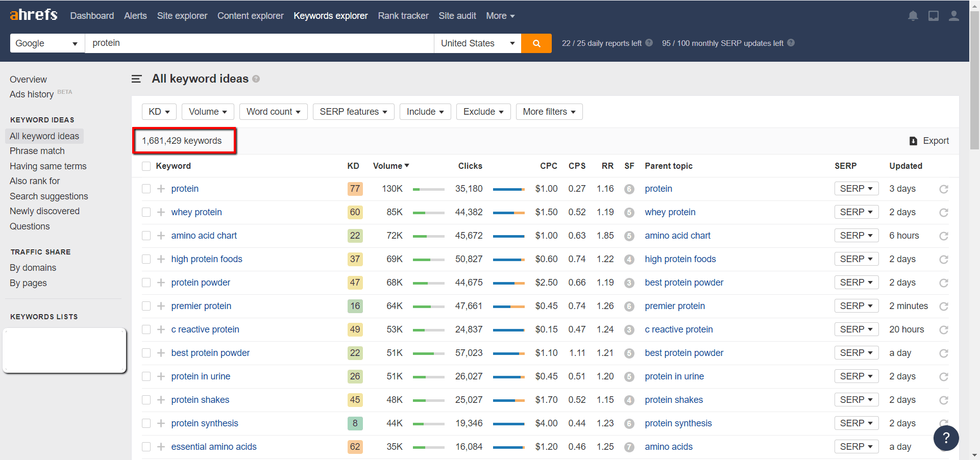Add 'high protein foods' with plus icon

161,259
